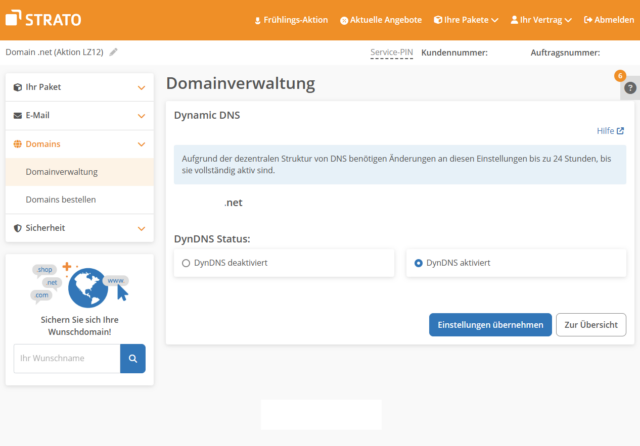Open the Ihr Vertrag dropdown menu

coord(540,19)
